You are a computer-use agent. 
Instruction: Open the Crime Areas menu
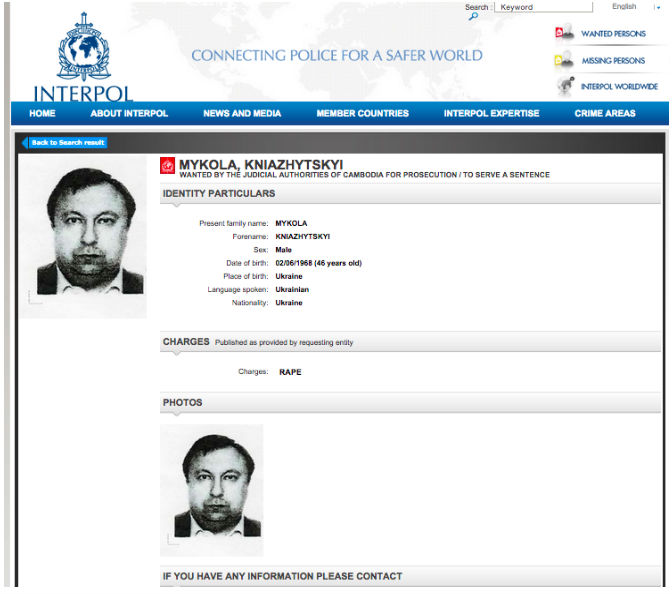pos(605,114)
